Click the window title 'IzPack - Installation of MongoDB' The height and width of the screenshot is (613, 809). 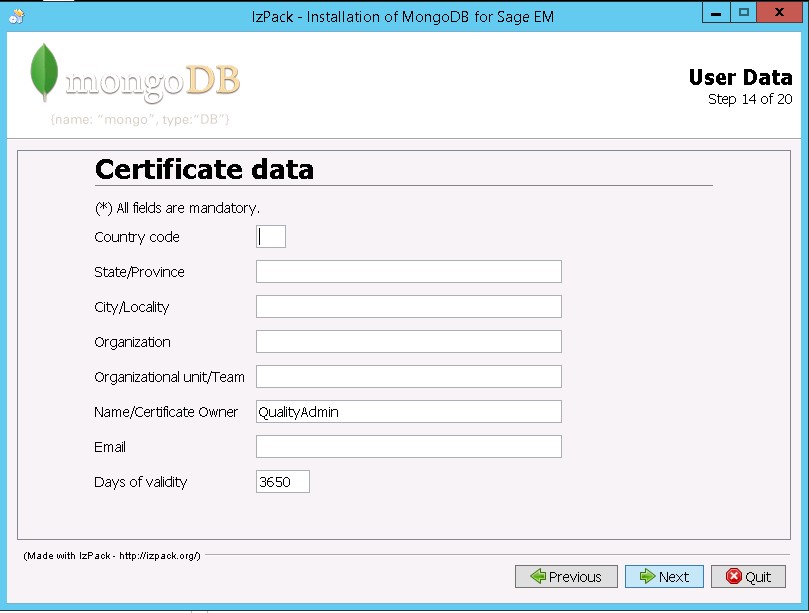click(x=403, y=17)
